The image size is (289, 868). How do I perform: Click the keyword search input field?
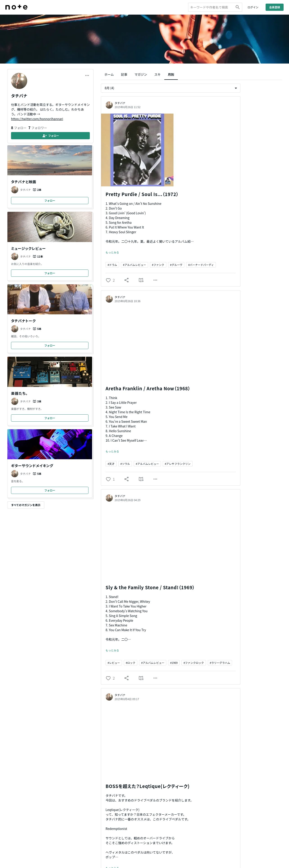[x=211, y=7]
